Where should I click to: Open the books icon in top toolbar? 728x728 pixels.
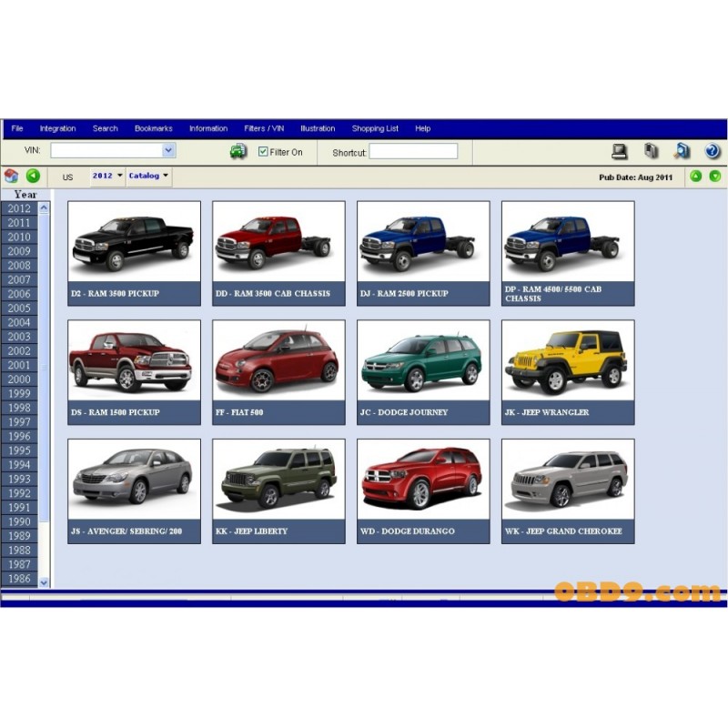(x=651, y=151)
